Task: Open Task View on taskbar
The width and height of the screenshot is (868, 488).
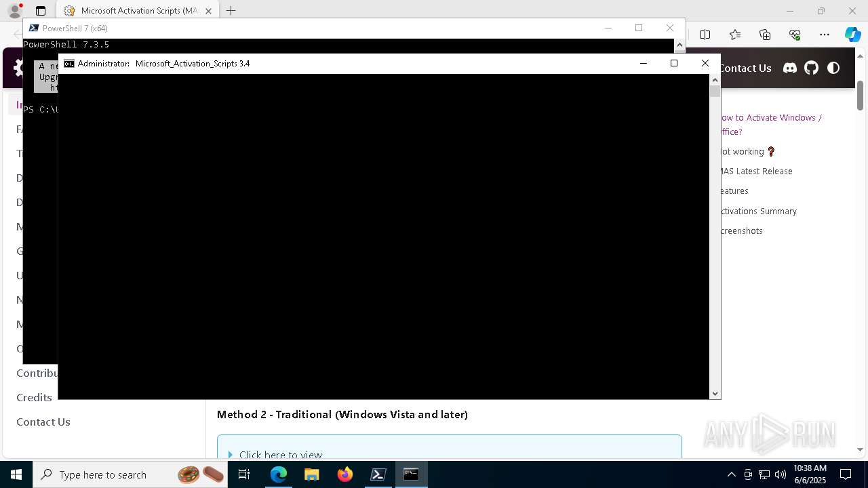Action: (x=244, y=474)
